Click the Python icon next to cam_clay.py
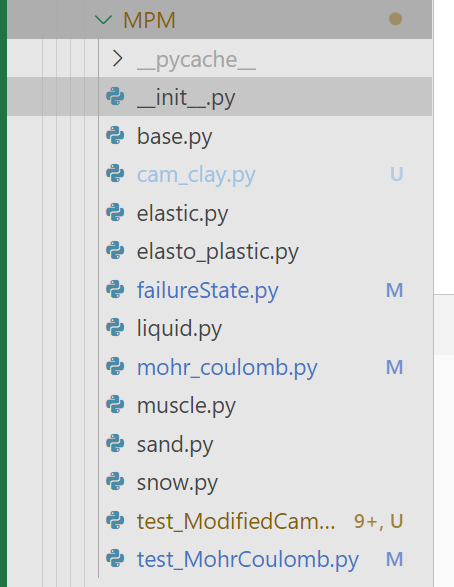Viewport: 454px width, 587px height. 115,174
